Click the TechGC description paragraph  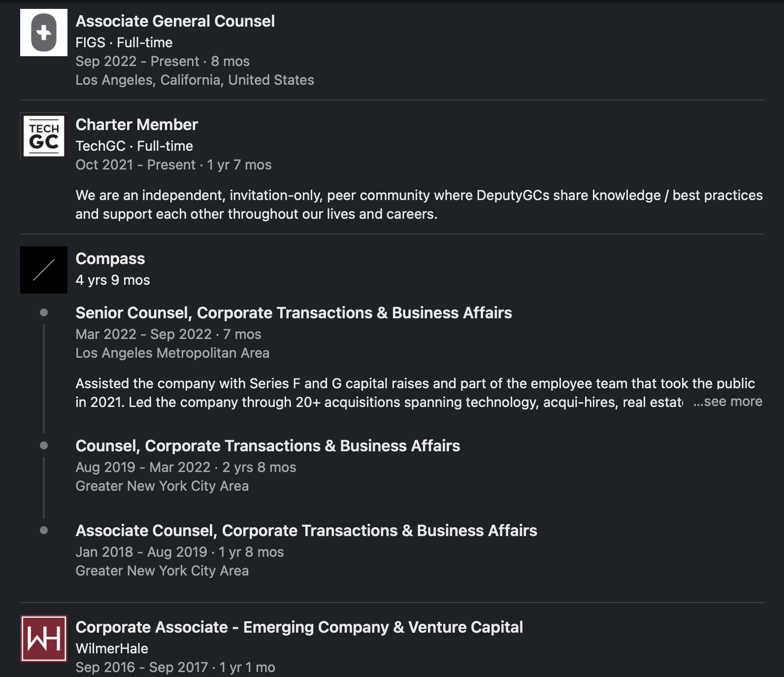coord(419,204)
